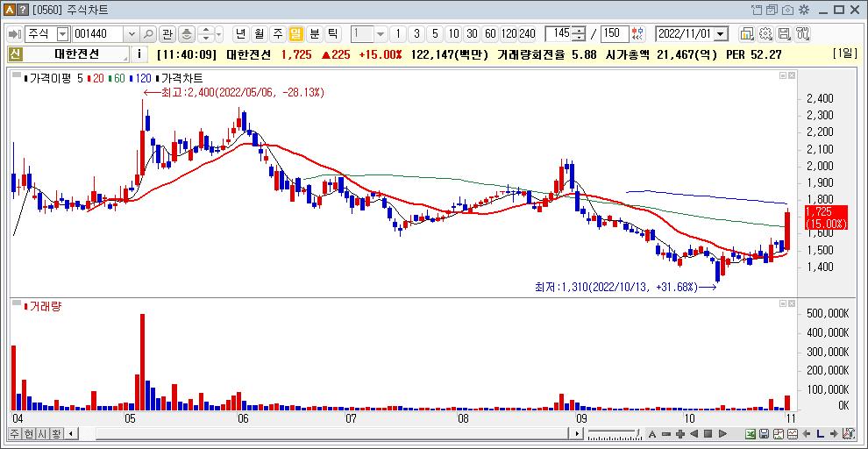This screenshot has height=449, width=868.
Task: Click the [1일] period label
Action: [x=844, y=54]
